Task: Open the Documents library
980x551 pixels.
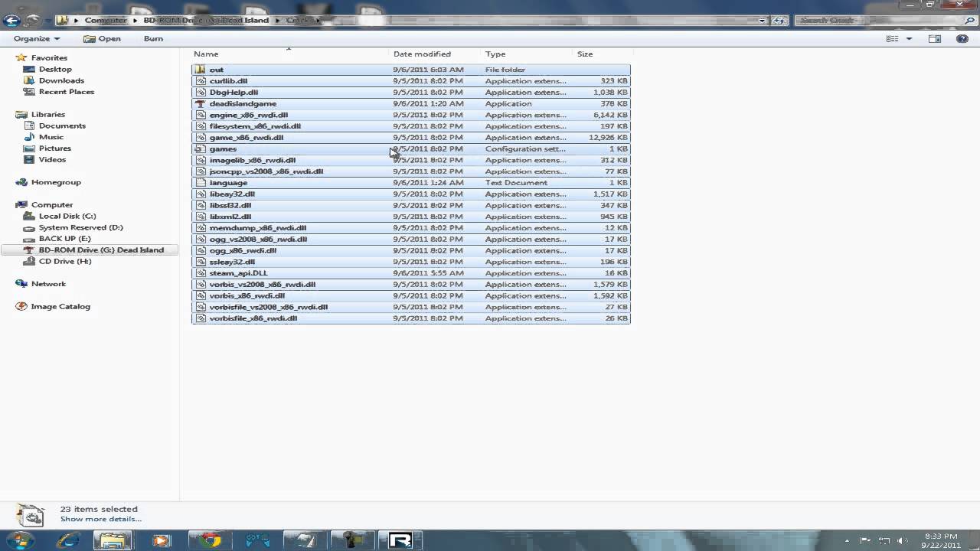Action: (x=62, y=126)
